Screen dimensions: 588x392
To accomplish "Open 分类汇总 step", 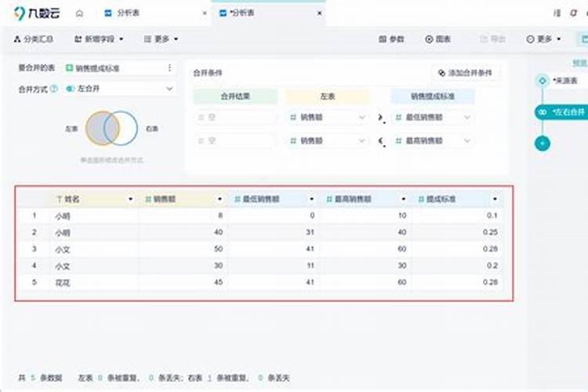I will click(34, 39).
